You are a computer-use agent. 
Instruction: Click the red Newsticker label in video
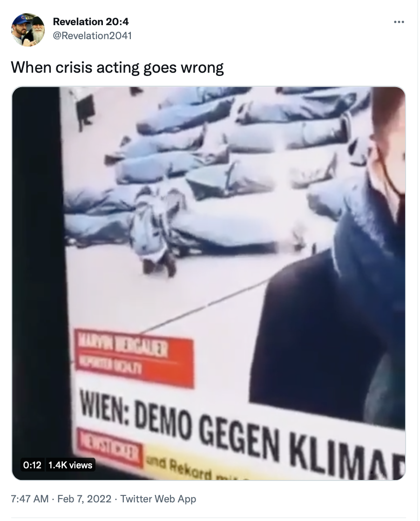point(110,447)
